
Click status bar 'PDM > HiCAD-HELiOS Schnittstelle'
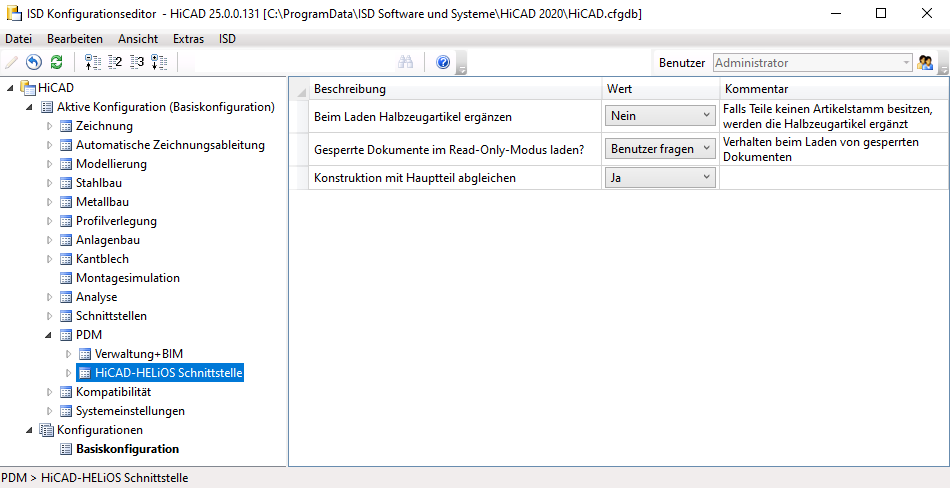click(x=95, y=478)
